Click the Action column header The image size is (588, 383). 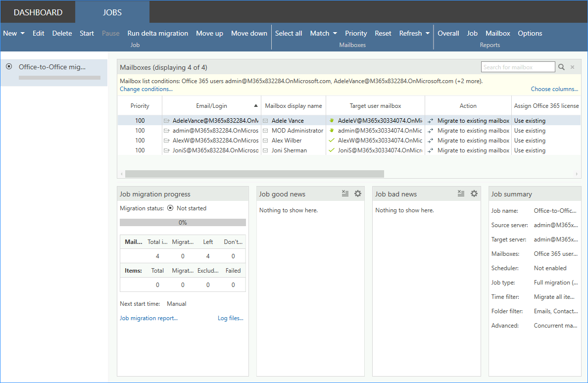click(x=468, y=106)
